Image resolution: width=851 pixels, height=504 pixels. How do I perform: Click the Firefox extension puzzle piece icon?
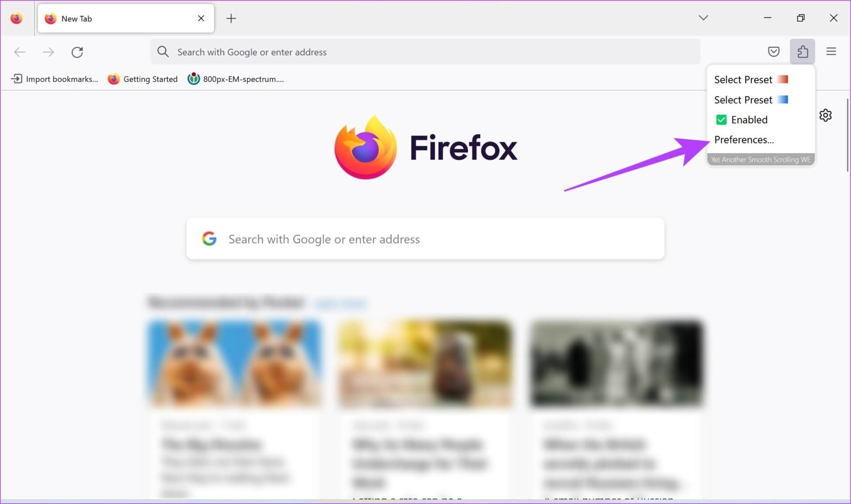tap(803, 52)
